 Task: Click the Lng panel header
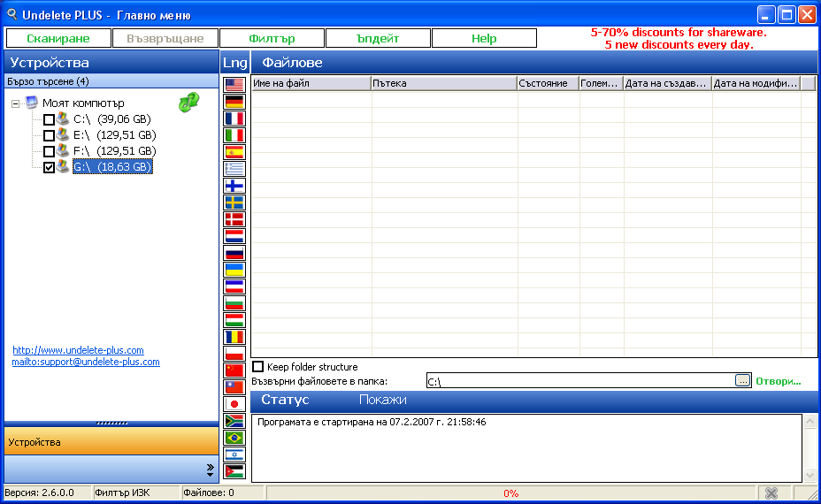click(234, 63)
